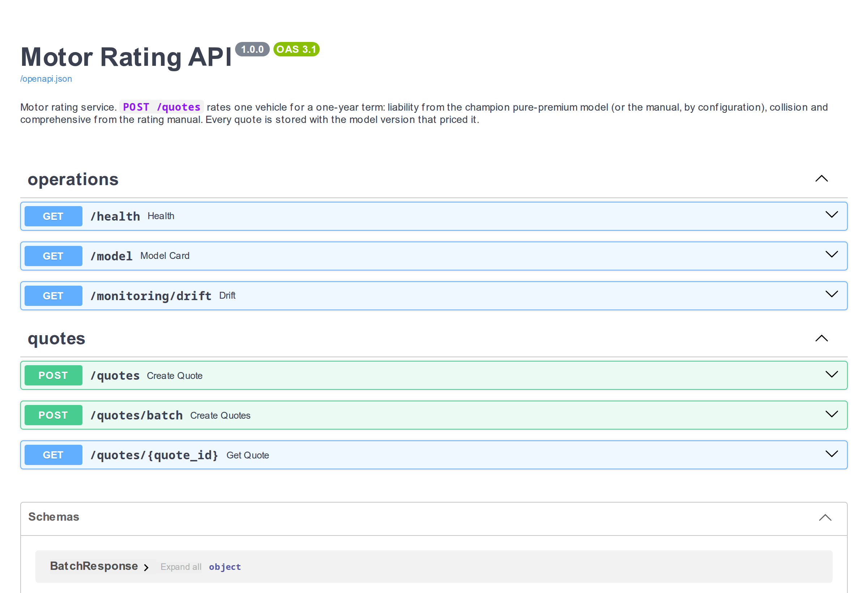The height and width of the screenshot is (593, 868).
Task: Click the object type label of BatchResponse
Action: click(225, 567)
